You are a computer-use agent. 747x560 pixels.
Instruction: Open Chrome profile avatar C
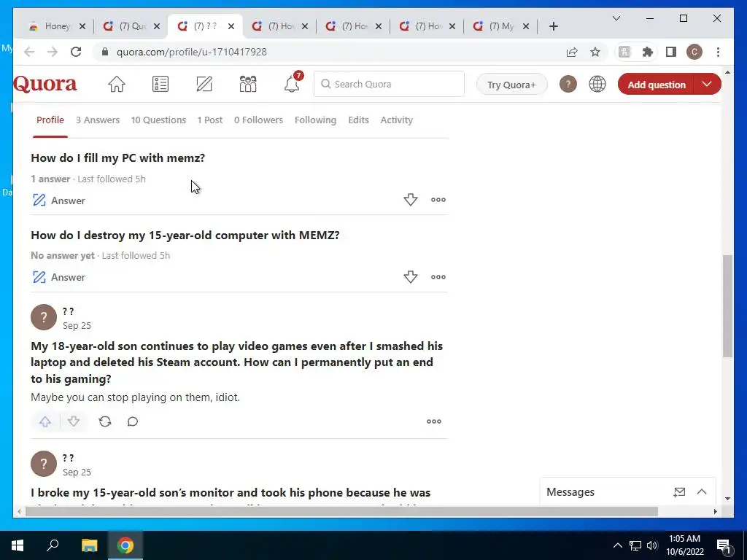694,52
